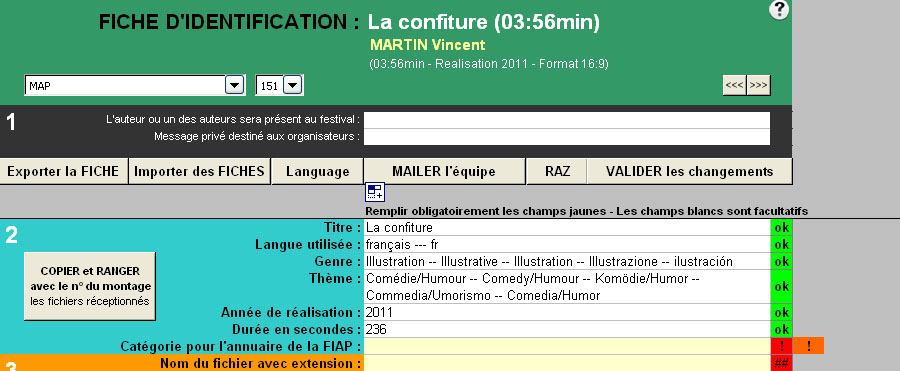Click header title La confiture (03:56min)
The height and width of the screenshot is (371, 900).
click(483, 22)
